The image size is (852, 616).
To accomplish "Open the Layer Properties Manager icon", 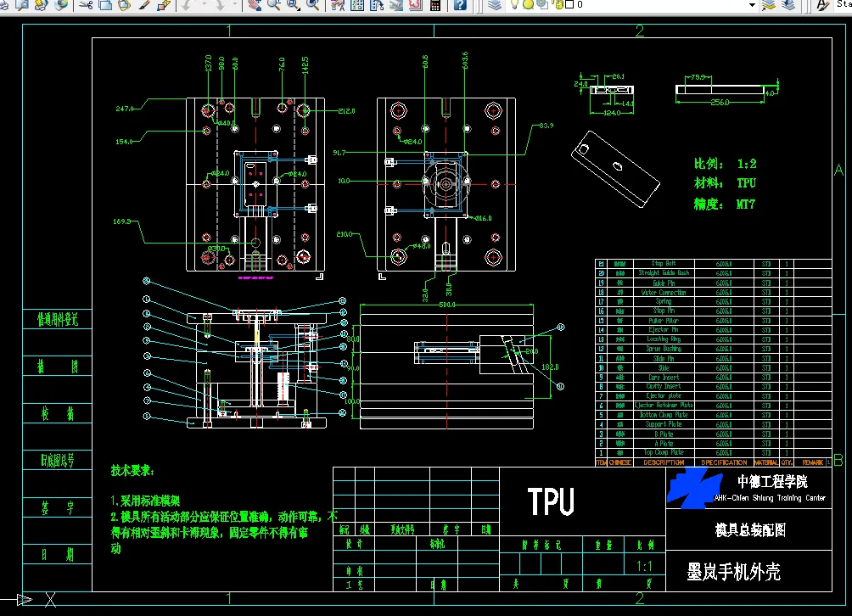I will pyautogui.click(x=494, y=5).
